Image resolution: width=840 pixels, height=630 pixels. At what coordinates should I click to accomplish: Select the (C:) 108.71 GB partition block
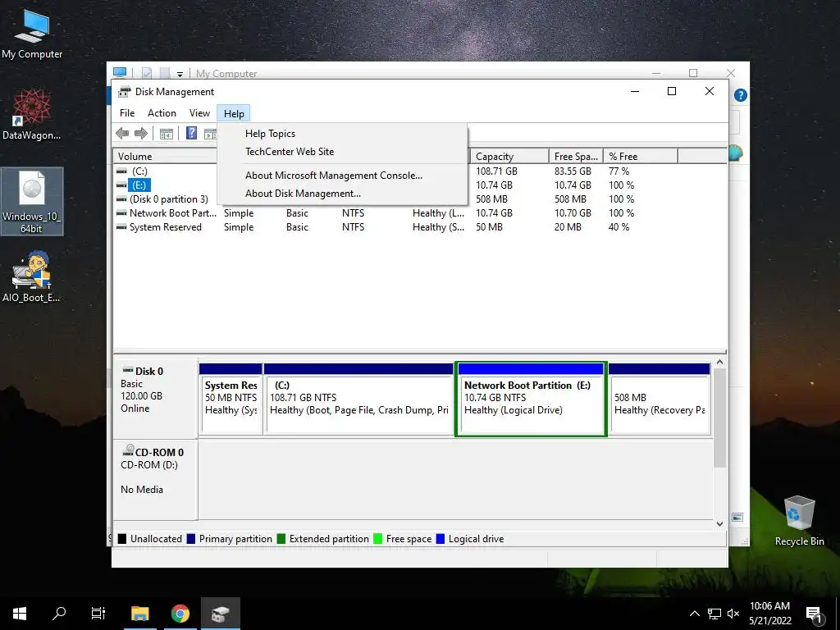pyautogui.click(x=358, y=398)
